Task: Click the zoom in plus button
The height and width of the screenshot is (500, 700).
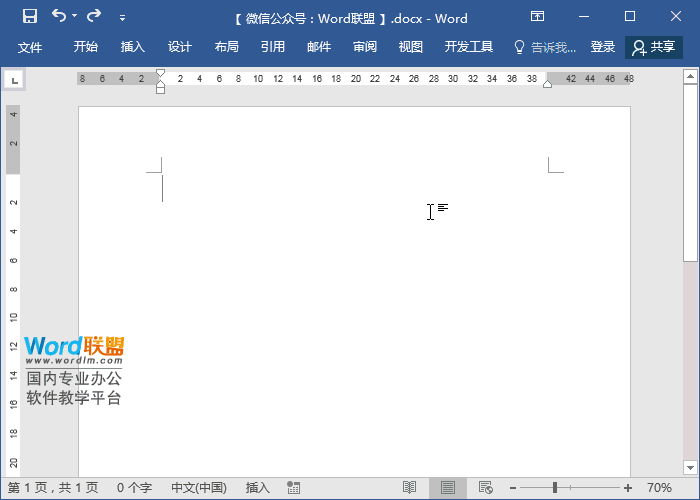Action: (x=628, y=488)
